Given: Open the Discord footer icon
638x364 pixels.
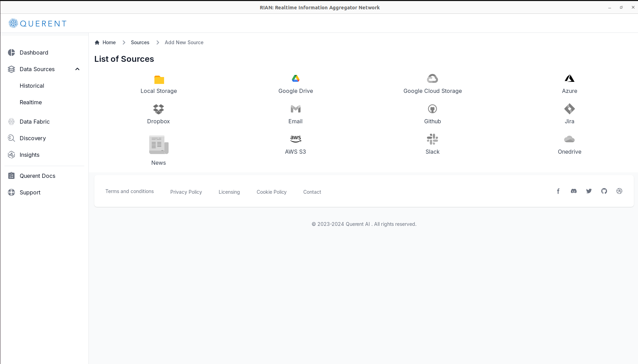Looking at the screenshot, I should click(574, 191).
